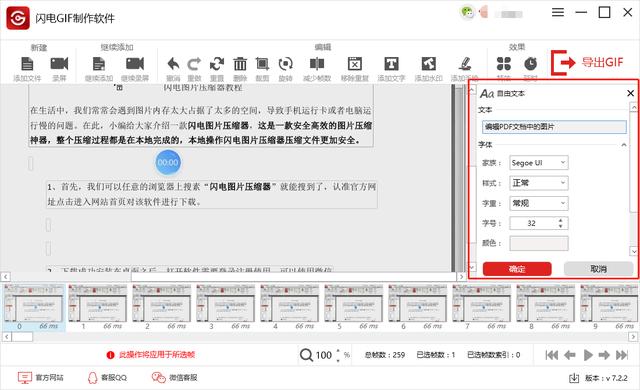Image resolution: width=640 pixels, height=390 pixels.
Task: Open Customer Service QQ (客服QQ) link
Action: point(107,378)
